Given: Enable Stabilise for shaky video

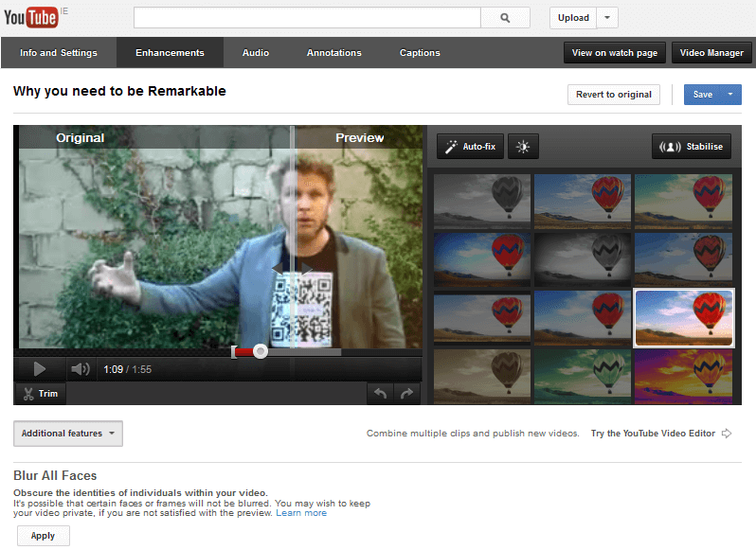Looking at the screenshot, I should coord(692,147).
